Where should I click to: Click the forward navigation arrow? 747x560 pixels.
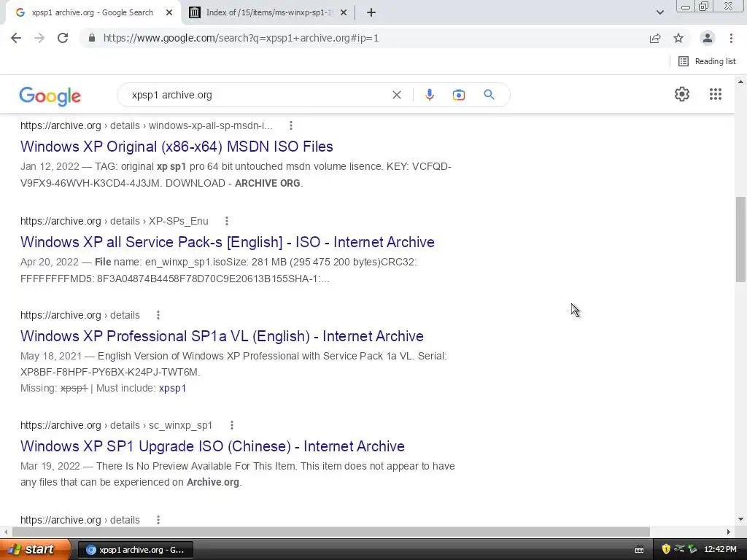click(x=39, y=38)
